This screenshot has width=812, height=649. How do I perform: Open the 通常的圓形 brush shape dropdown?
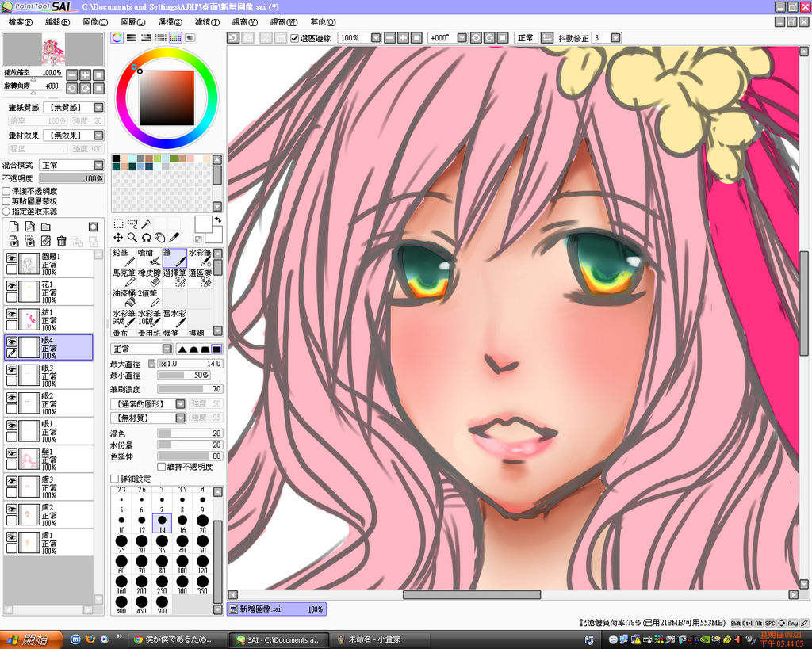pos(180,403)
